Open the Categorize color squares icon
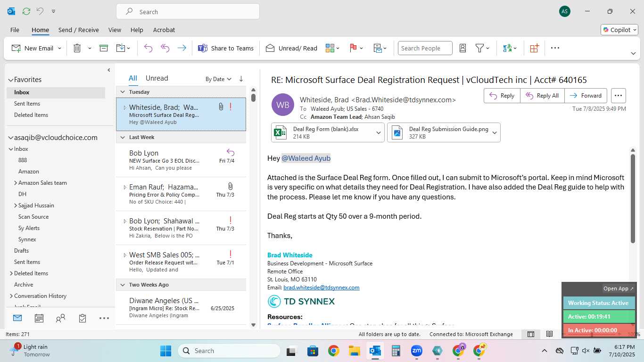644x362 pixels. coord(330,48)
